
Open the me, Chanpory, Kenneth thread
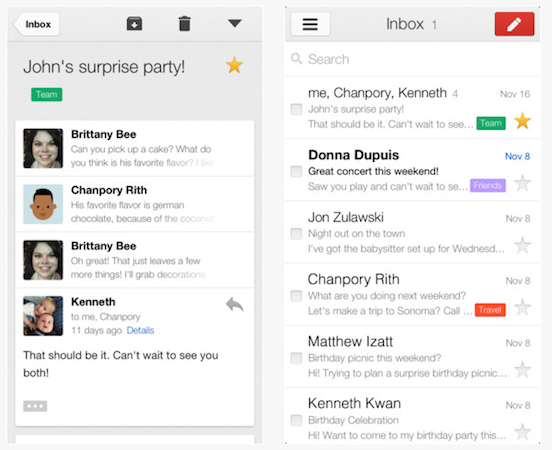point(413,108)
